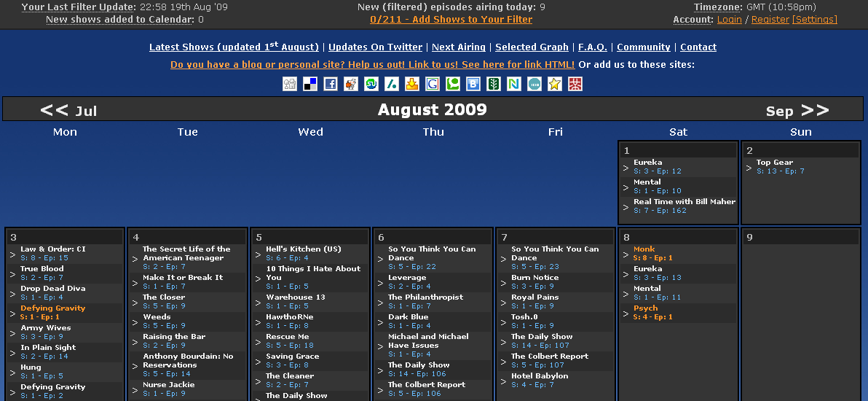Expand the Psych entry arrow
Image resolution: width=868 pixels, height=401 pixels.
(626, 314)
